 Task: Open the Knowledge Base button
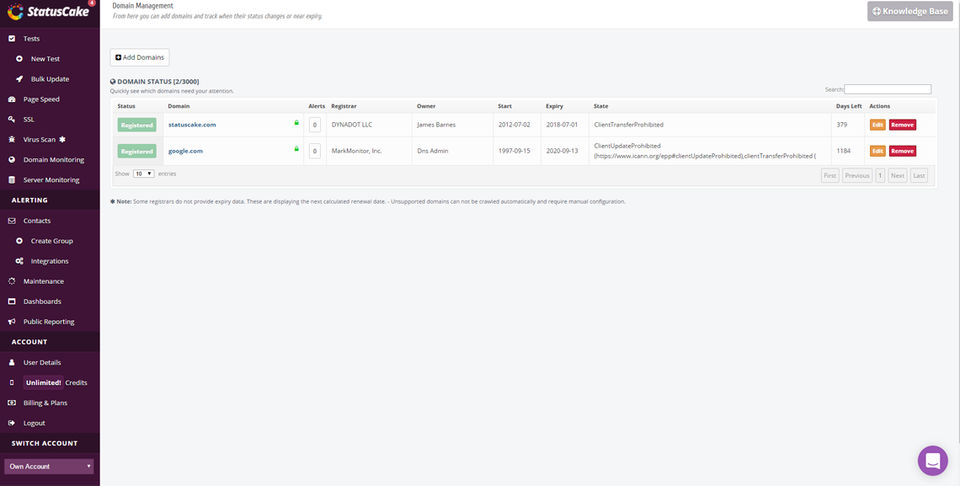tap(910, 11)
